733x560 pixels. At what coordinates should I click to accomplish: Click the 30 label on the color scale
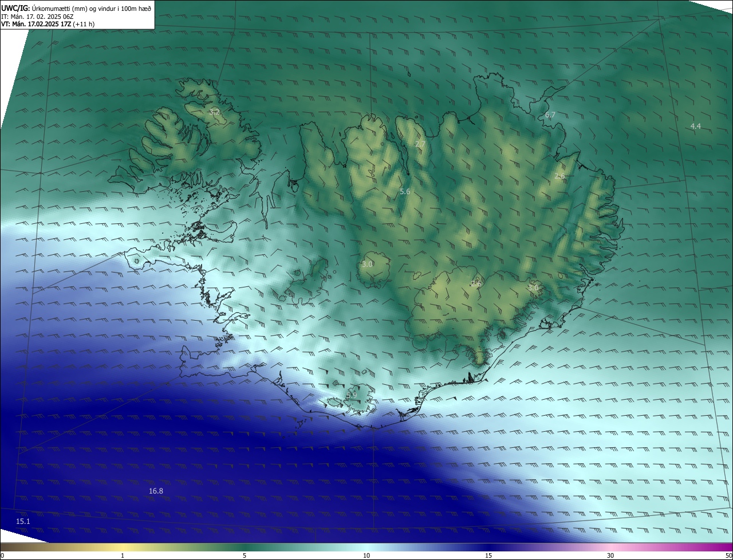coord(610,555)
